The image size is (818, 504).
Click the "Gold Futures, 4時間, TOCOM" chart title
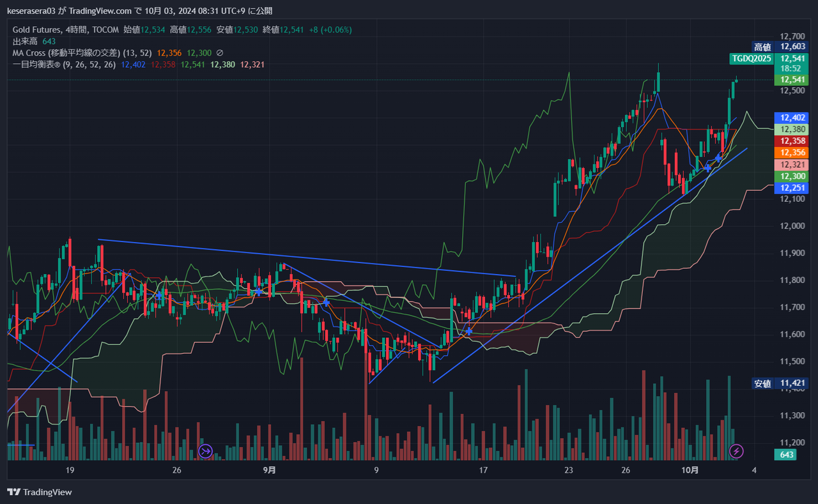[x=65, y=30]
